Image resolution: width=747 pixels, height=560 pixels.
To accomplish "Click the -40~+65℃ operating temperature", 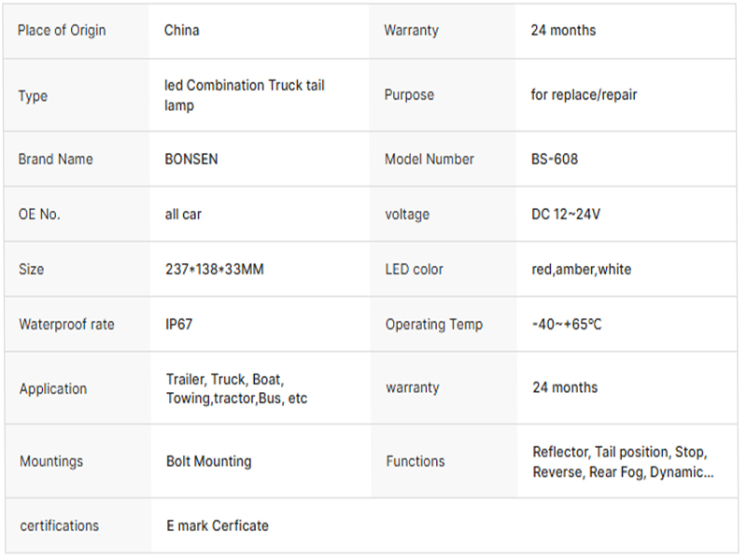I will 567,324.
